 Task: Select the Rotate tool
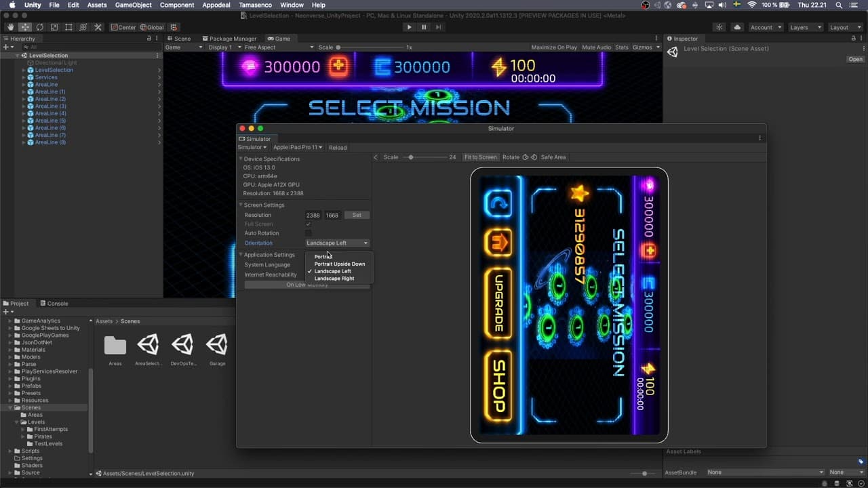coord(39,27)
